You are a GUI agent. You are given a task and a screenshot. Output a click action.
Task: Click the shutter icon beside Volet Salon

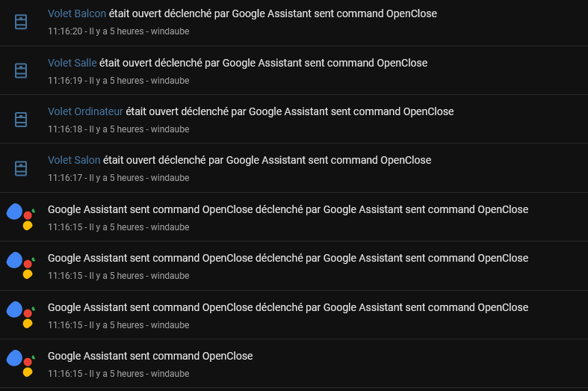(x=21, y=168)
